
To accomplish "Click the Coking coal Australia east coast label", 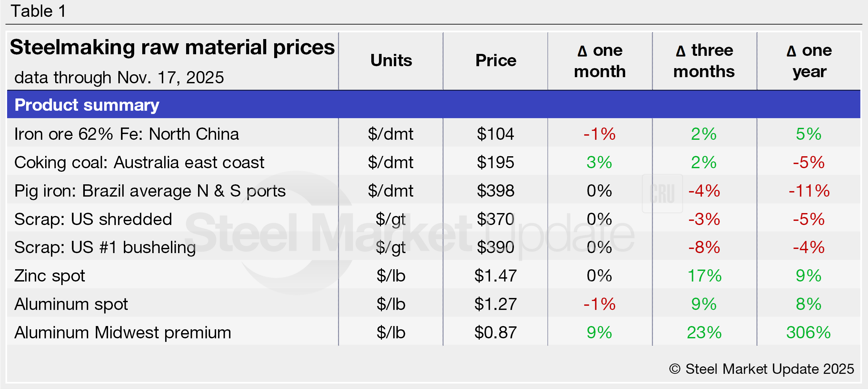I will pyautogui.click(x=139, y=162).
